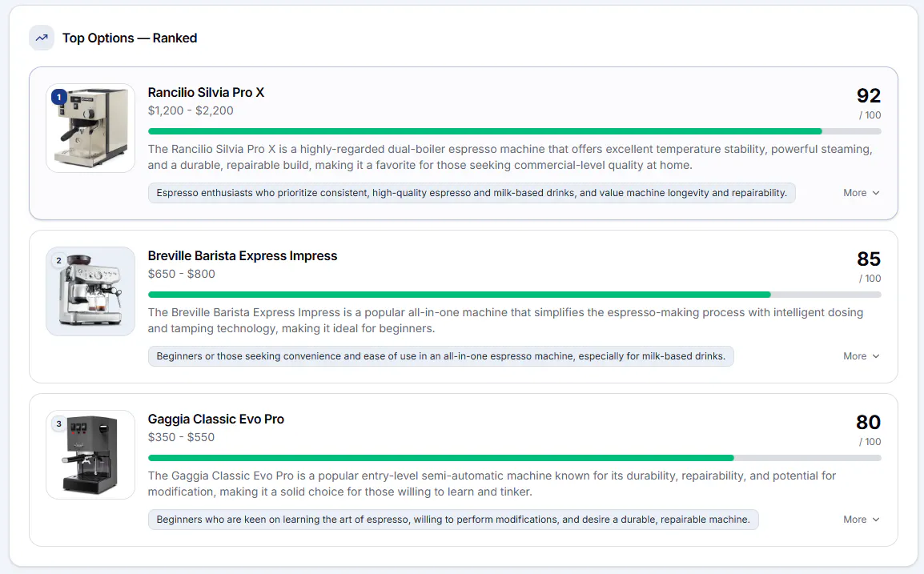The image size is (924, 574).
Task: Click the score 92 value
Action: 869,95
